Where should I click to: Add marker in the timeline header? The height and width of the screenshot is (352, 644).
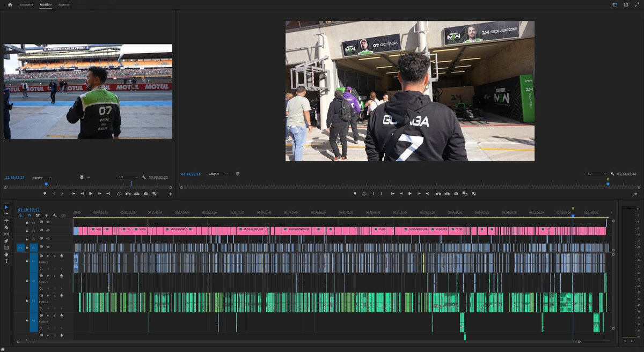pyautogui.click(x=46, y=215)
